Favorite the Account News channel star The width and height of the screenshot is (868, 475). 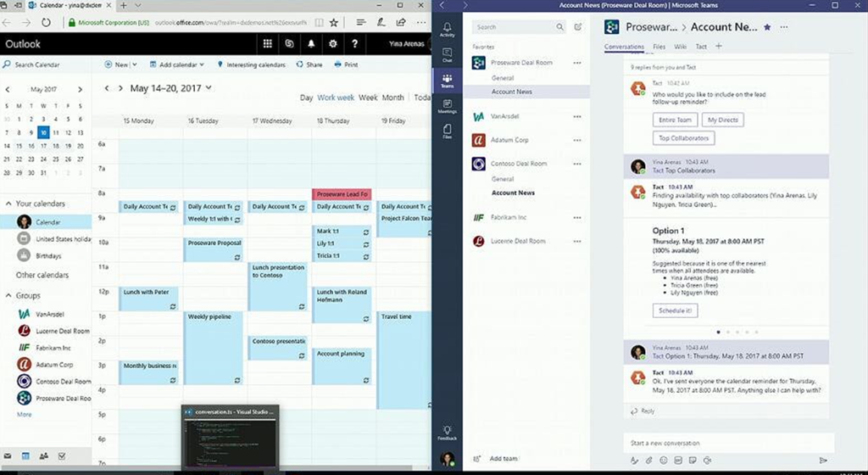(767, 26)
